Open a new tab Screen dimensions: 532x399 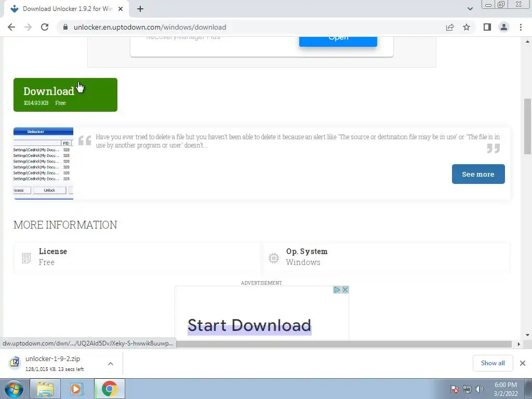tap(140, 9)
